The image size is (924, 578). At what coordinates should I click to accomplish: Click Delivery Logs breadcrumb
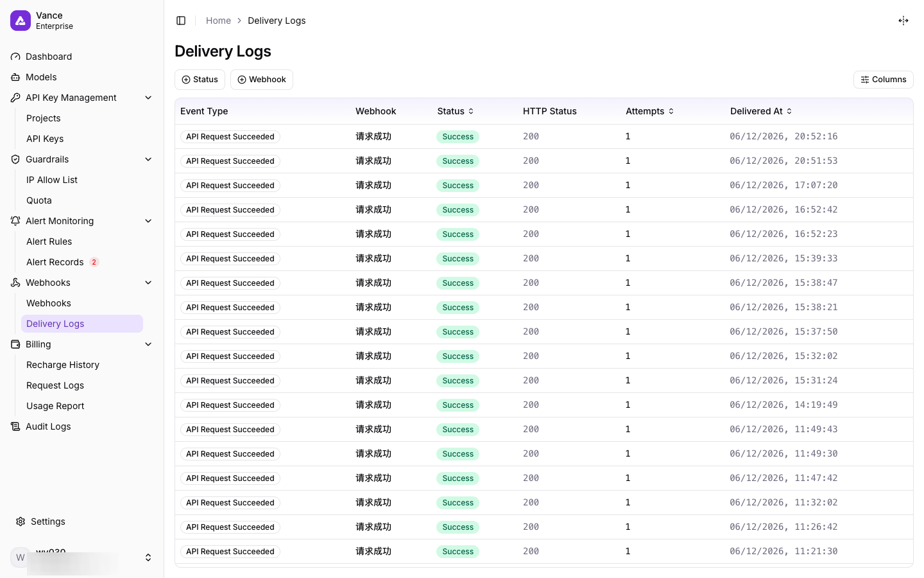(x=277, y=21)
